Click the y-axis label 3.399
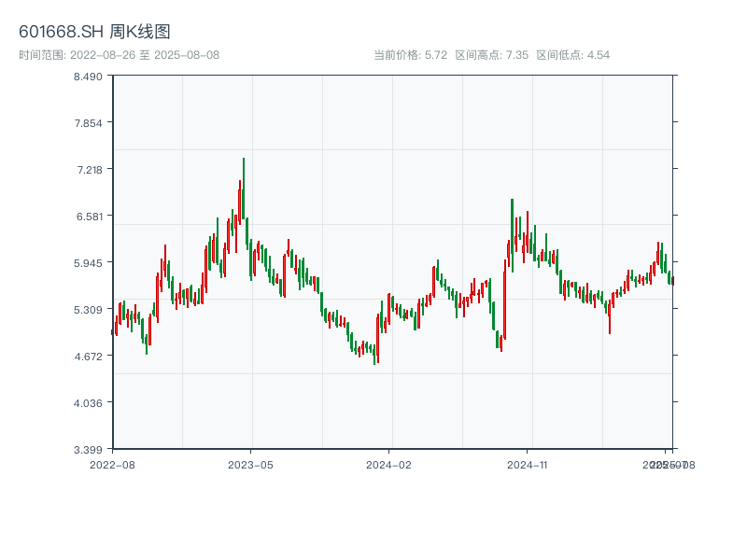 click(88, 450)
